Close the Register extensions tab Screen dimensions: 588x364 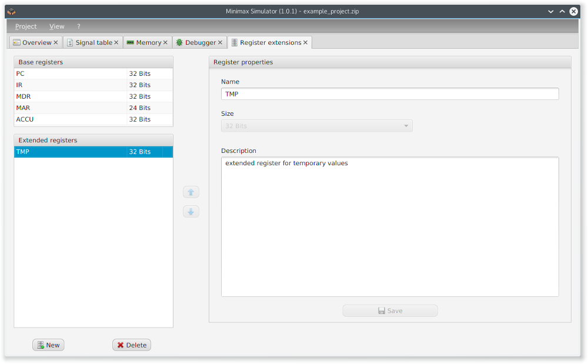306,43
